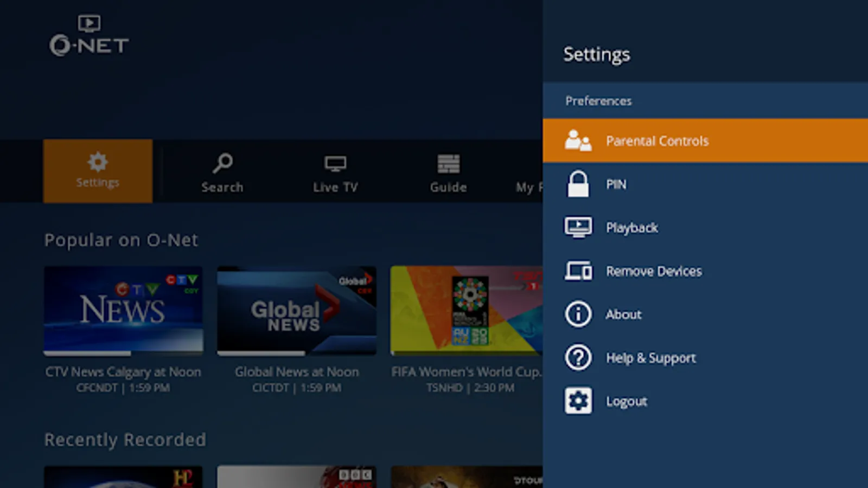Click the About info icon
This screenshot has height=488, width=868.
578,314
